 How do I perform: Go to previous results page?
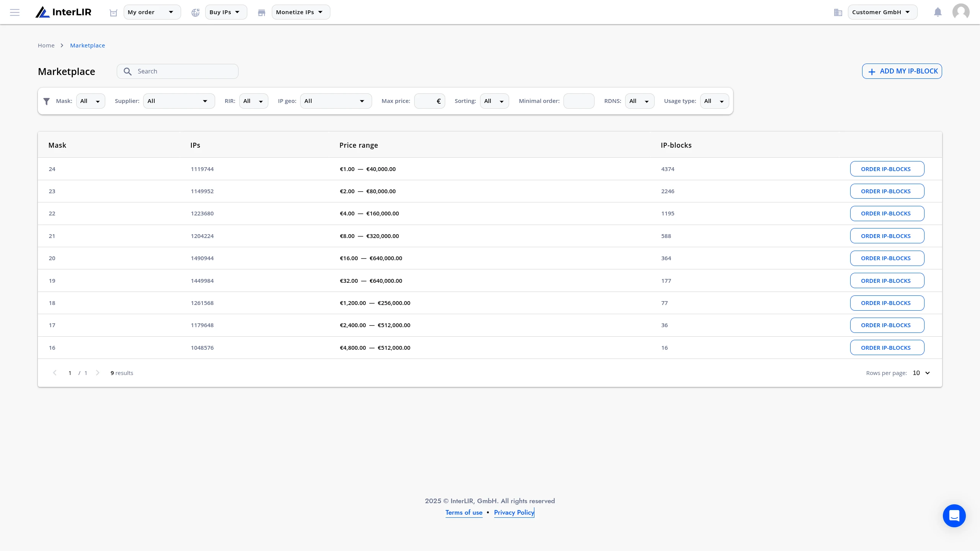(x=55, y=373)
